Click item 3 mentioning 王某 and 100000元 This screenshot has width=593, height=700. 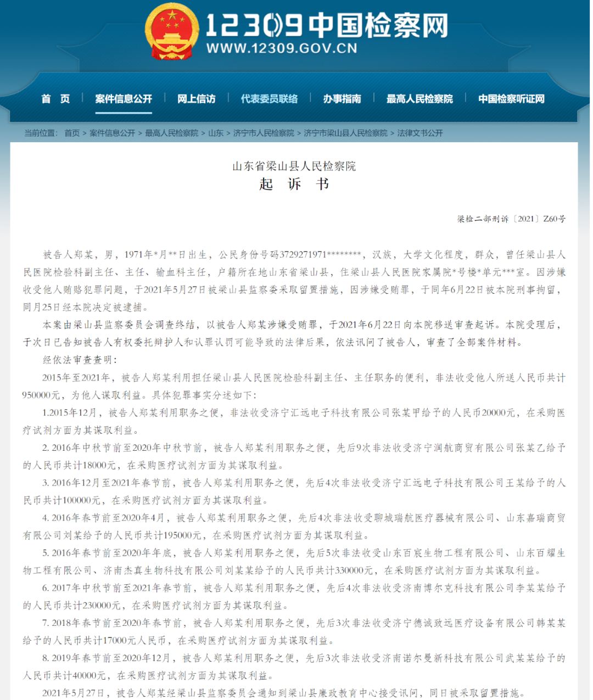pyautogui.click(x=294, y=491)
